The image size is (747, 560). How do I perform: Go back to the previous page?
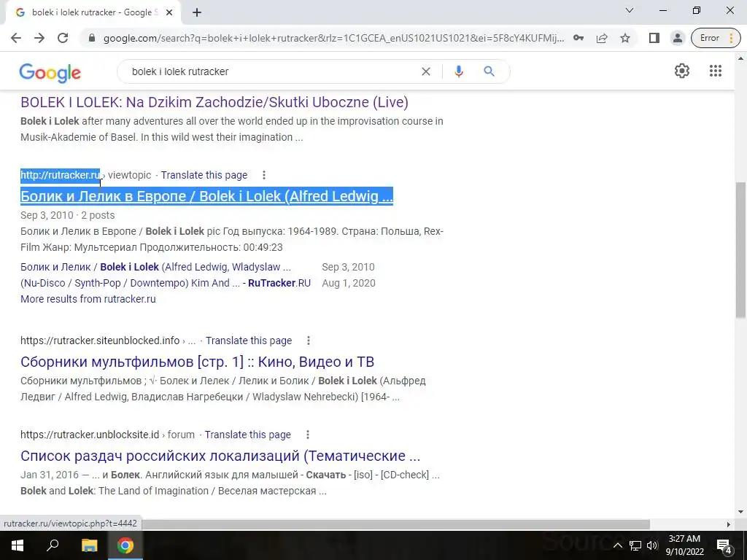tap(16, 38)
